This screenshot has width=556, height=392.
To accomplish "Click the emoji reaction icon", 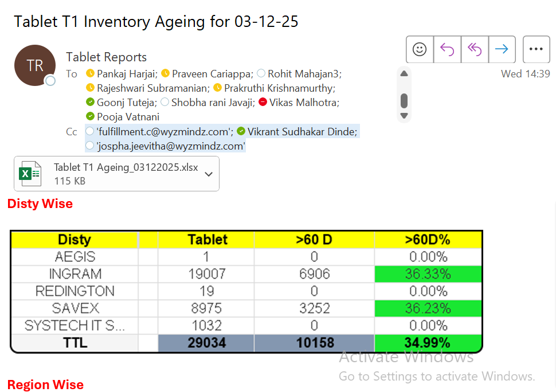I will [x=420, y=49].
